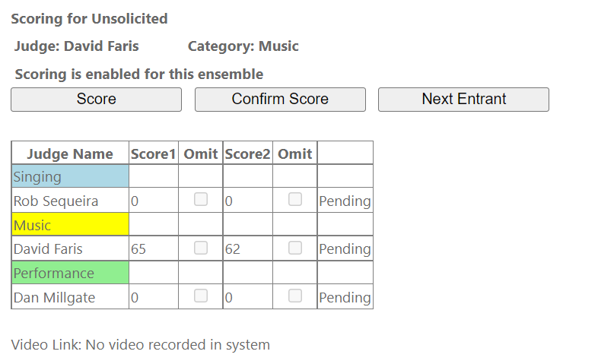
Task: Go to the Next Entrant
Action: 463,100
